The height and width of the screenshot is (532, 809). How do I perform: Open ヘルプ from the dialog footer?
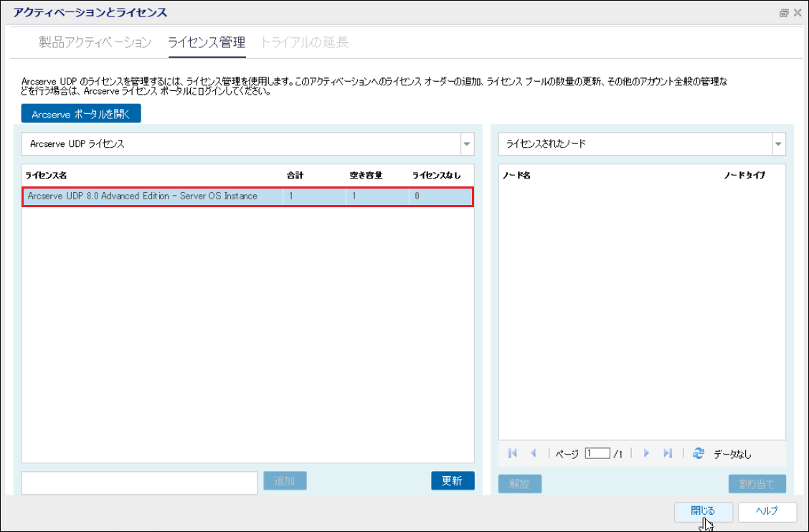click(x=767, y=511)
